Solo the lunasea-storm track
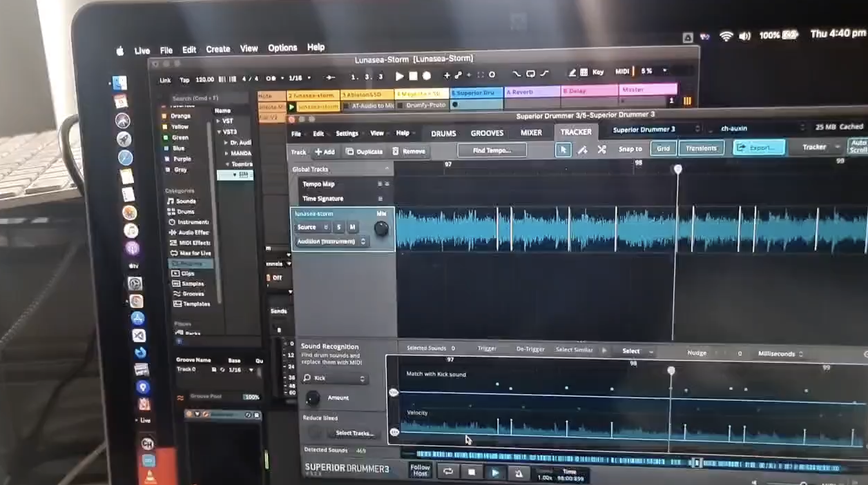 tap(339, 227)
